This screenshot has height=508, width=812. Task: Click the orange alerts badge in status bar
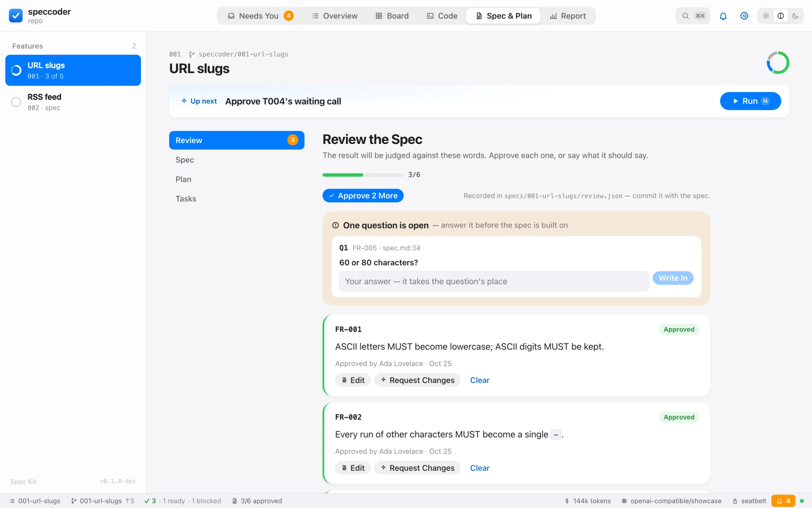(783, 501)
